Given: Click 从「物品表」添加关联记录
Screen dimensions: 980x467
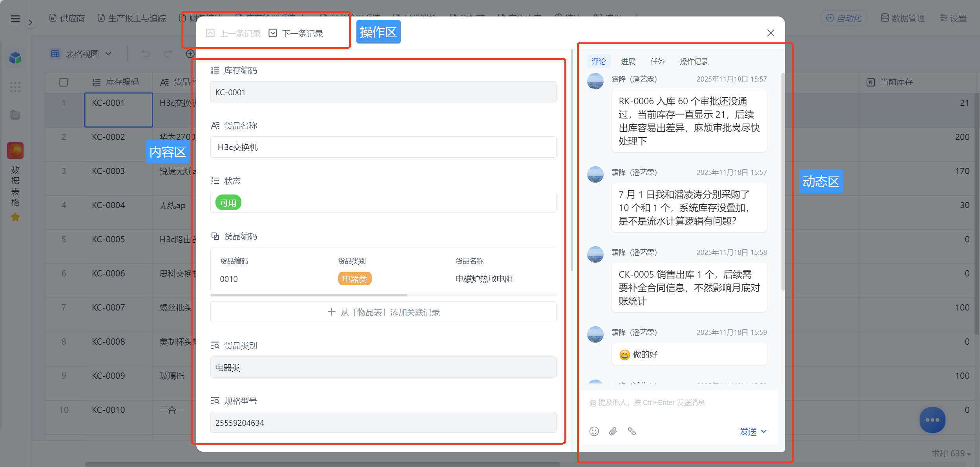Looking at the screenshot, I should pyautogui.click(x=383, y=312).
